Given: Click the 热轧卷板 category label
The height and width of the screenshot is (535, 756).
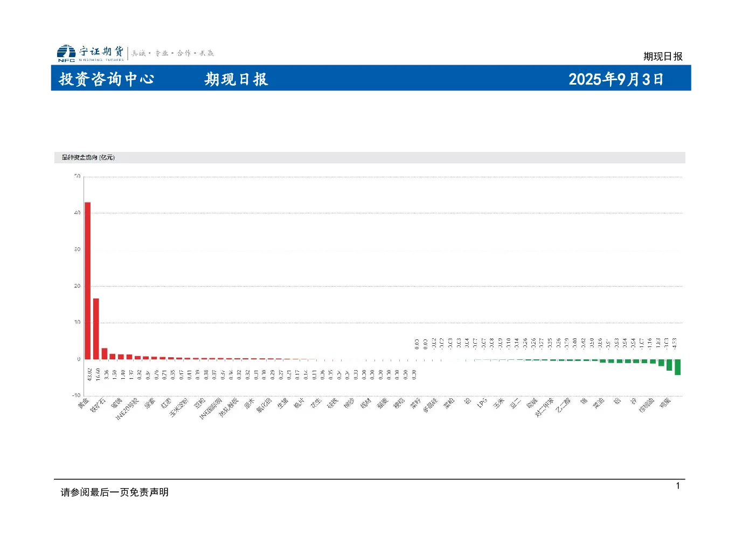Looking at the screenshot, I should (x=229, y=407).
